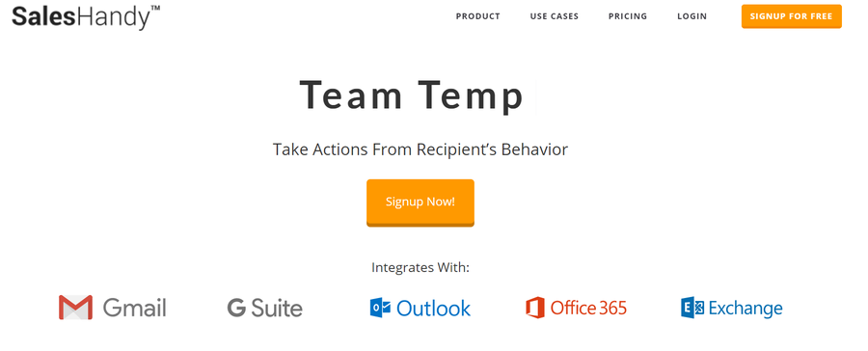Click the orange Signup Now! button
This screenshot has height=351, width=868.
coord(420,202)
